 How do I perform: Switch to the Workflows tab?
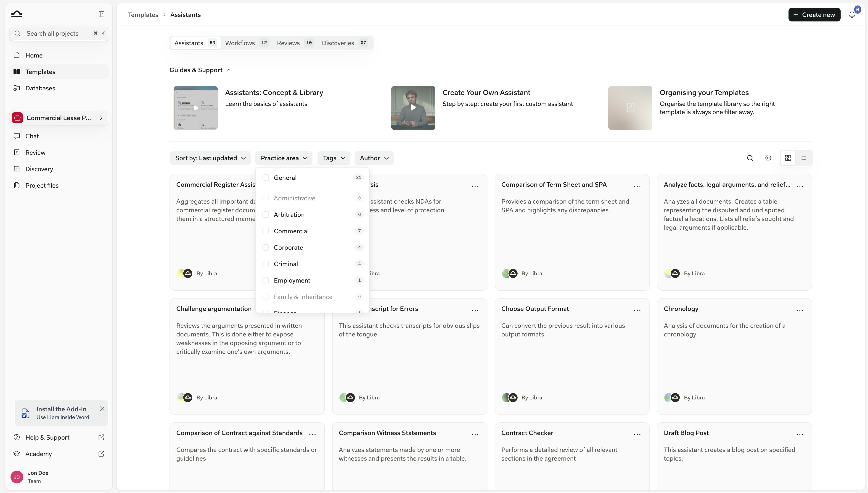point(246,43)
